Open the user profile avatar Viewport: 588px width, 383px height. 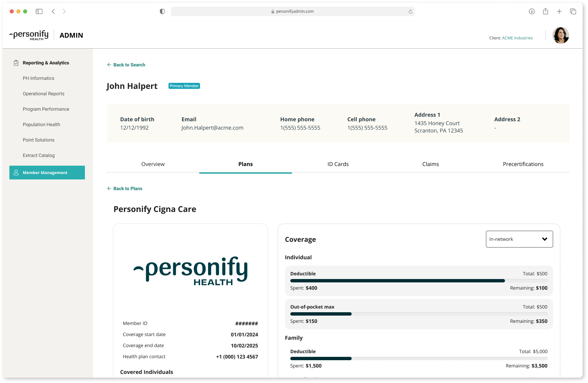coord(560,35)
